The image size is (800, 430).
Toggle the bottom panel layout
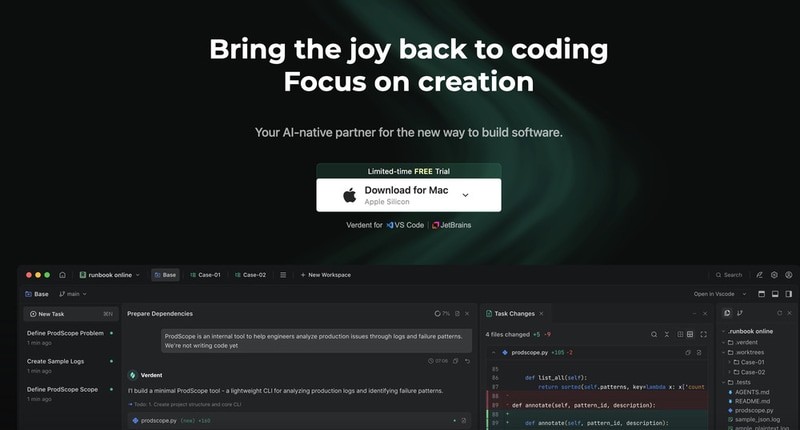774,294
